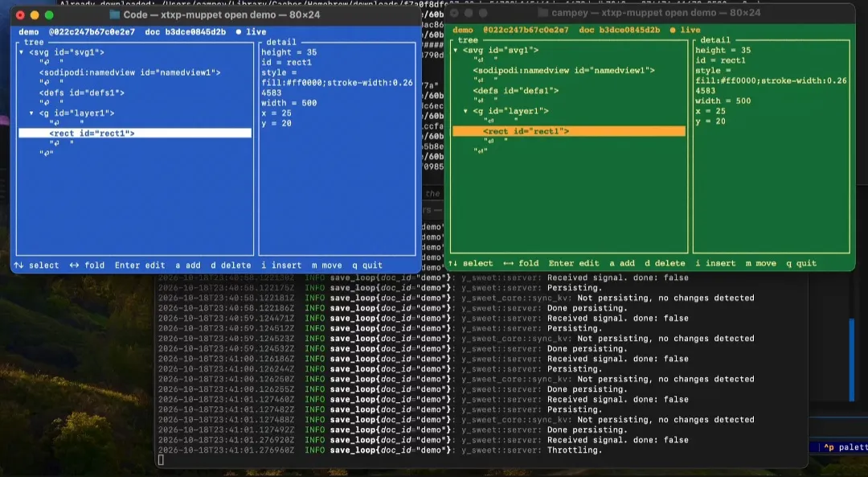Click "width = 500" in blue window detail pane
The width and height of the screenshot is (868, 477).
click(x=289, y=103)
